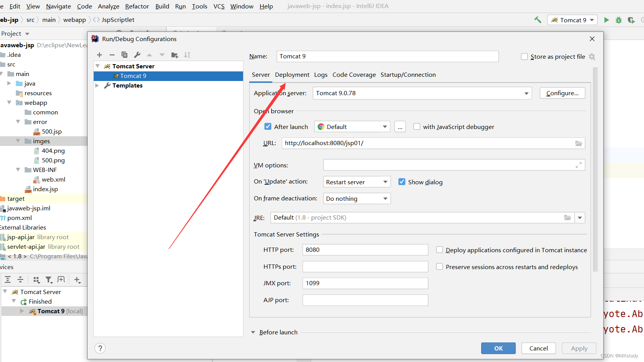644x362 pixels.
Task: Add service with plus icon
Action: [x=77, y=279]
